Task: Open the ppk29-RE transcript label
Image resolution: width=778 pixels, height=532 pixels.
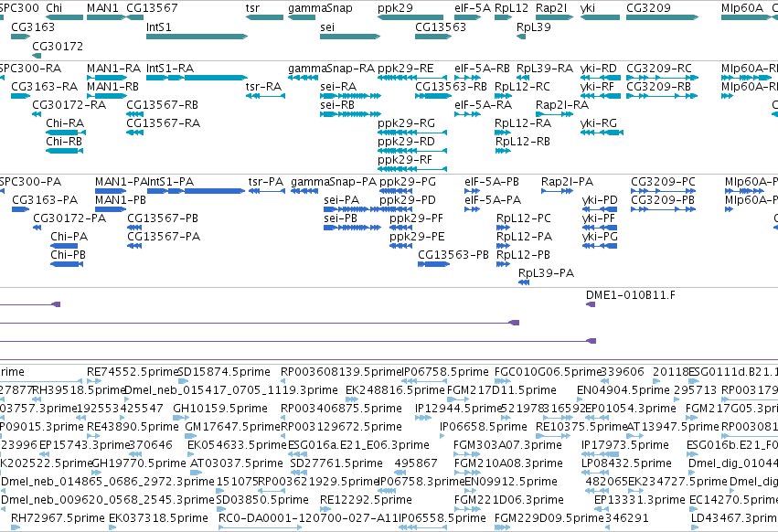Action: pos(405,68)
